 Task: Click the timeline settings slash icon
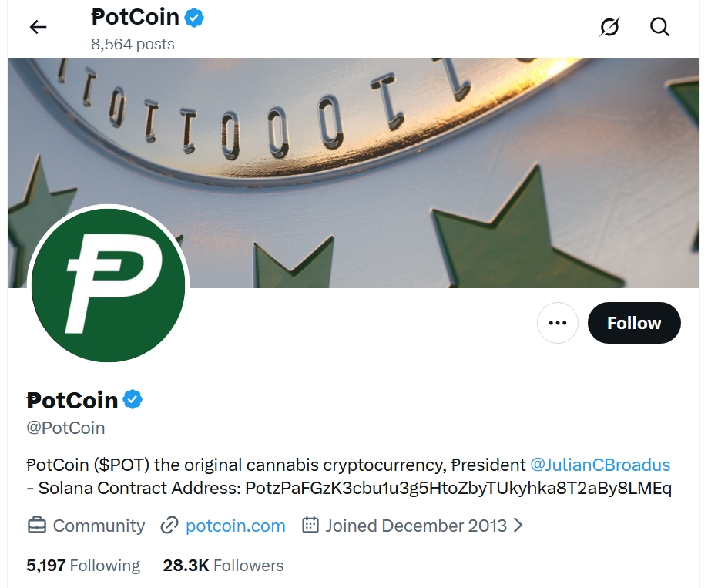(609, 27)
